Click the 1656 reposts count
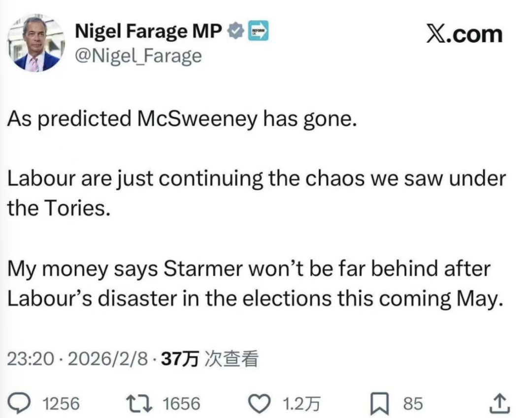This screenshot has width=532, height=418. [x=181, y=404]
